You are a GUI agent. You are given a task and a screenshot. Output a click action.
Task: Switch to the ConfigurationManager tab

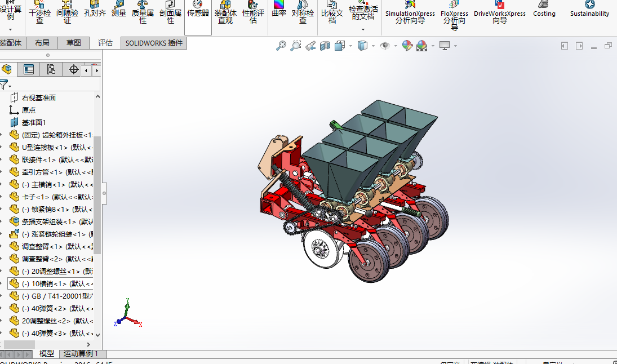(51, 70)
